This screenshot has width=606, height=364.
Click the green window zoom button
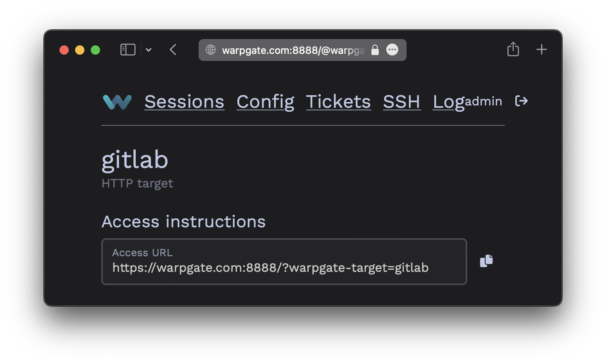coord(95,50)
